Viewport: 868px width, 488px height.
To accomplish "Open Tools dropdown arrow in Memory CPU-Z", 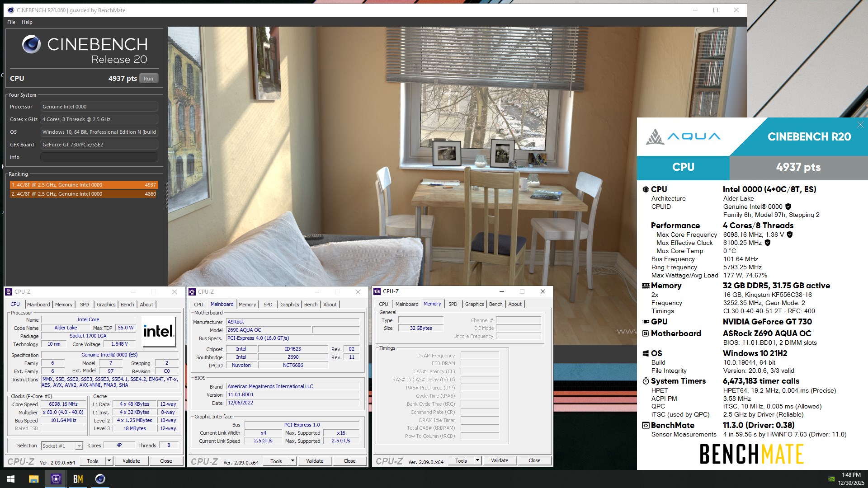I will (477, 460).
